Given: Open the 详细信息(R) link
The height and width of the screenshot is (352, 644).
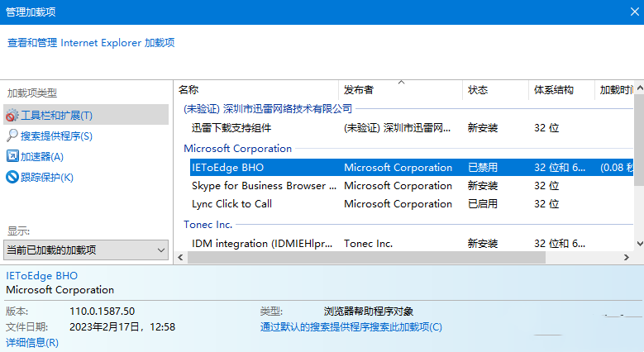Looking at the screenshot, I should 32,342.
